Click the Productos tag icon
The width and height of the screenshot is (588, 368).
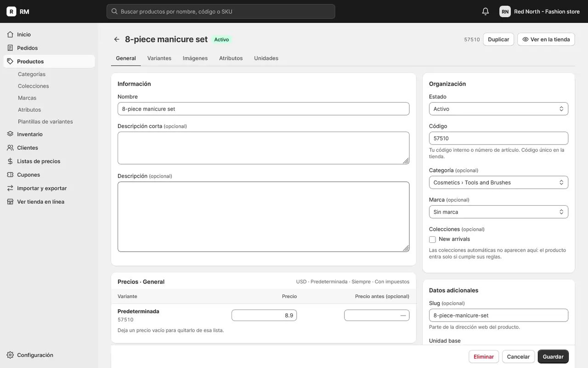(11, 61)
